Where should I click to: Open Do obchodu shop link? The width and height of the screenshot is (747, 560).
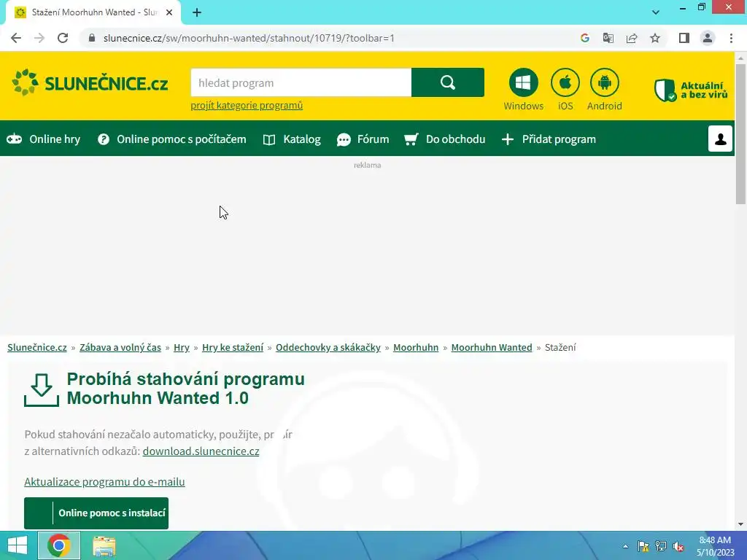(x=444, y=139)
